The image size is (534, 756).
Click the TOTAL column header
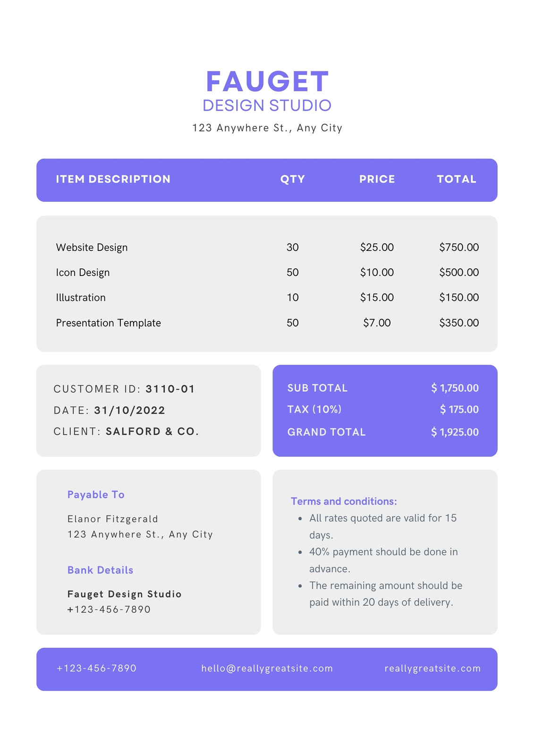pos(457,179)
